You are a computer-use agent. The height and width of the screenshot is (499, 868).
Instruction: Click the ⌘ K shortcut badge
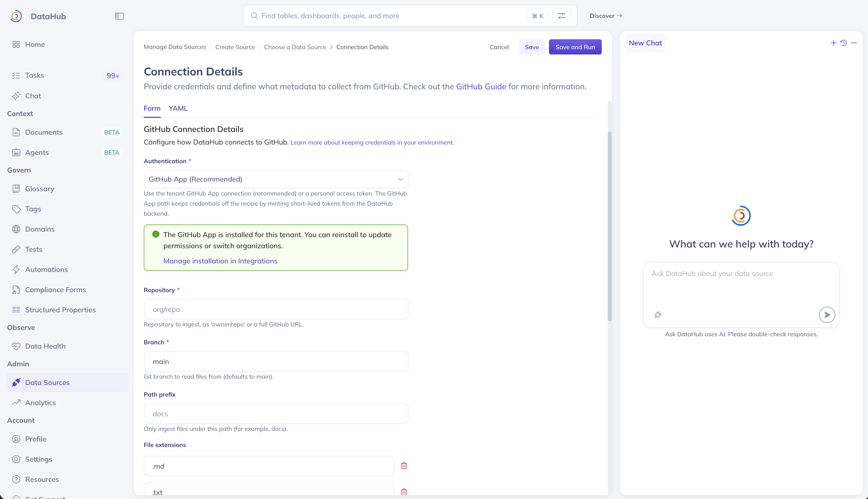pyautogui.click(x=538, y=16)
